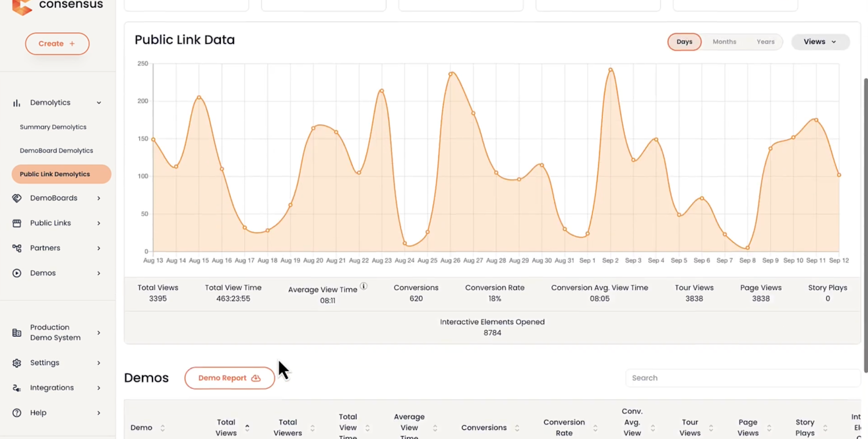The image size is (868, 439).
Task: Expand the Settings menu chevron
Action: pos(99,363)
